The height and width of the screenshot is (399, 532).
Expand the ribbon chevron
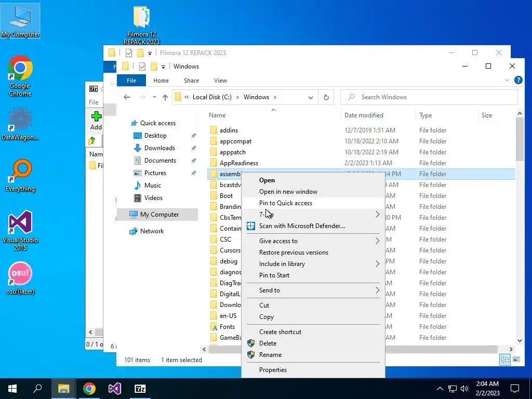pos(507,81)
